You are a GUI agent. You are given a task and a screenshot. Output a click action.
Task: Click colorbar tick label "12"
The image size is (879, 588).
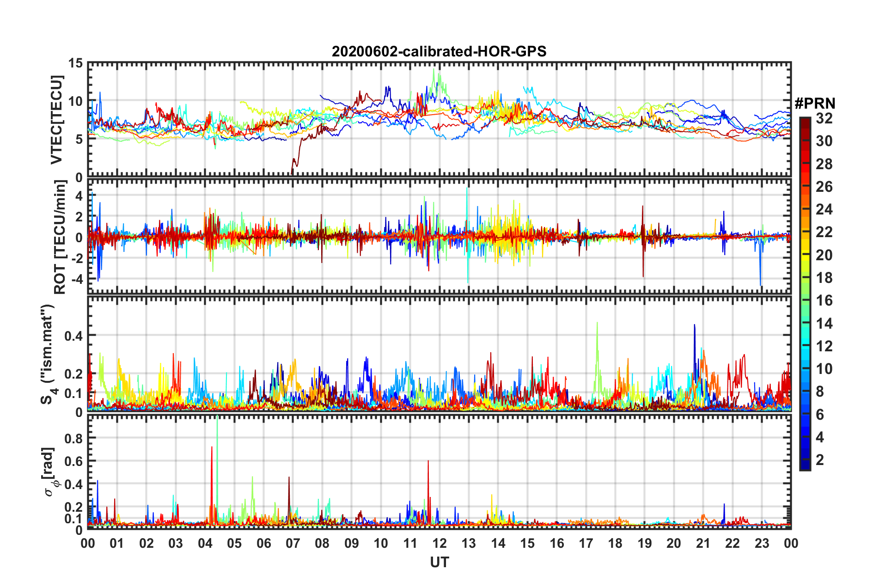(x=824, y=346)
